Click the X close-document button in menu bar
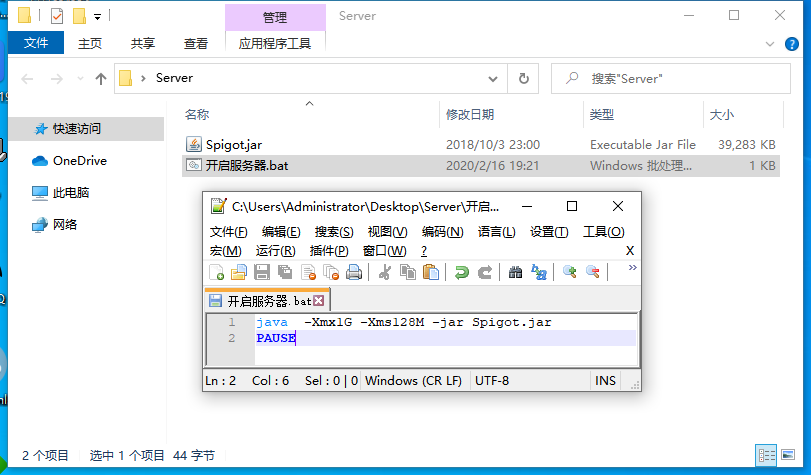This screenshot has height=475, width=811. click(x=629, y=251)
